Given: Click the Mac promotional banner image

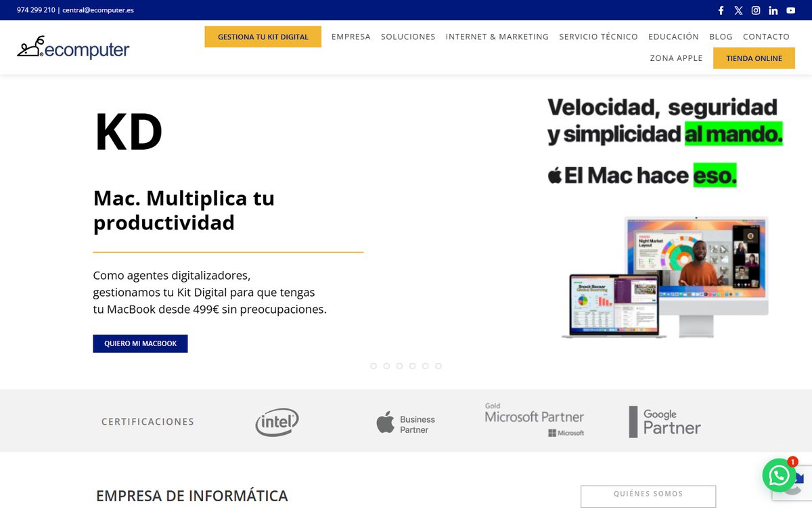Looking at the screenshot, I should point(665,217).
